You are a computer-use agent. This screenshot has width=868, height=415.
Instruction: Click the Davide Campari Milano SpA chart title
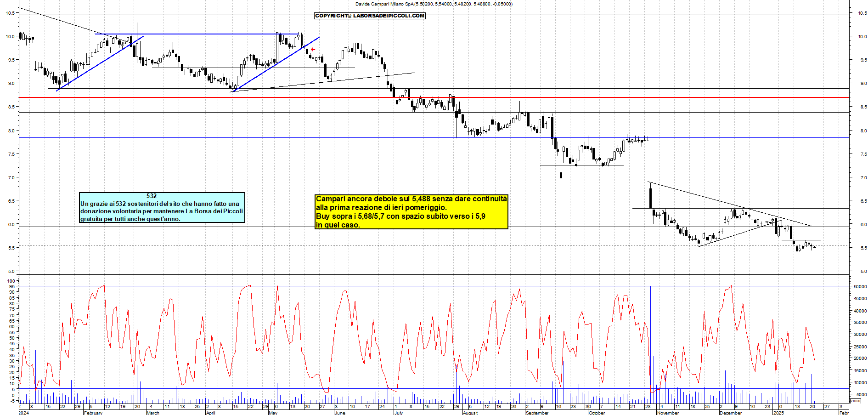[434, 4]
